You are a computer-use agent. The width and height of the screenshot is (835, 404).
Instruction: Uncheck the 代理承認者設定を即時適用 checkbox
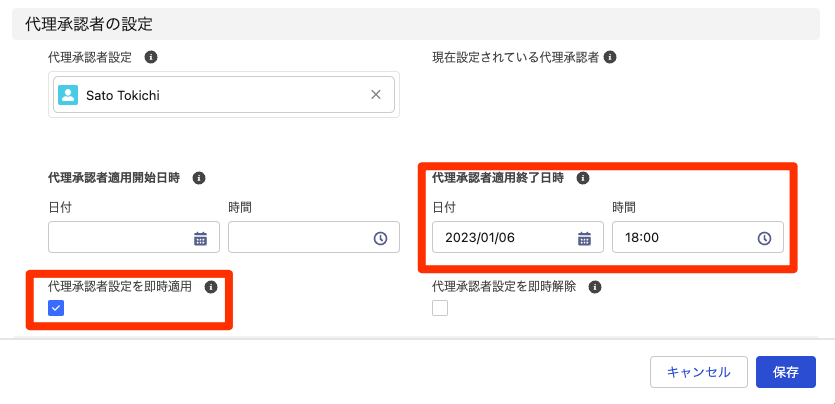click(56, 308)
